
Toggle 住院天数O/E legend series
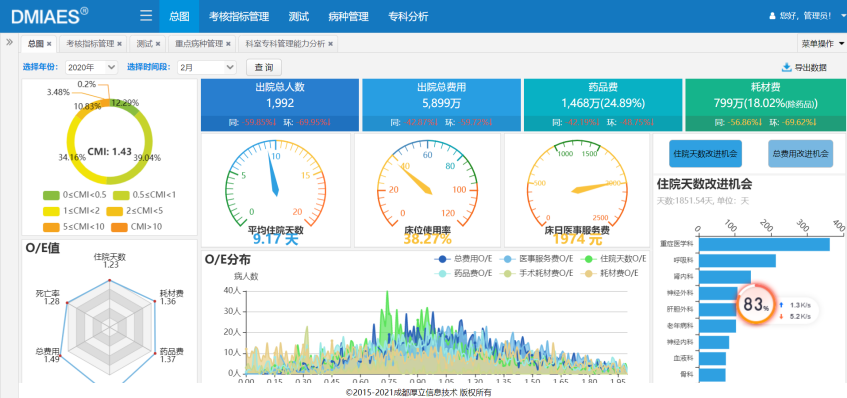[x=614, y=259]
